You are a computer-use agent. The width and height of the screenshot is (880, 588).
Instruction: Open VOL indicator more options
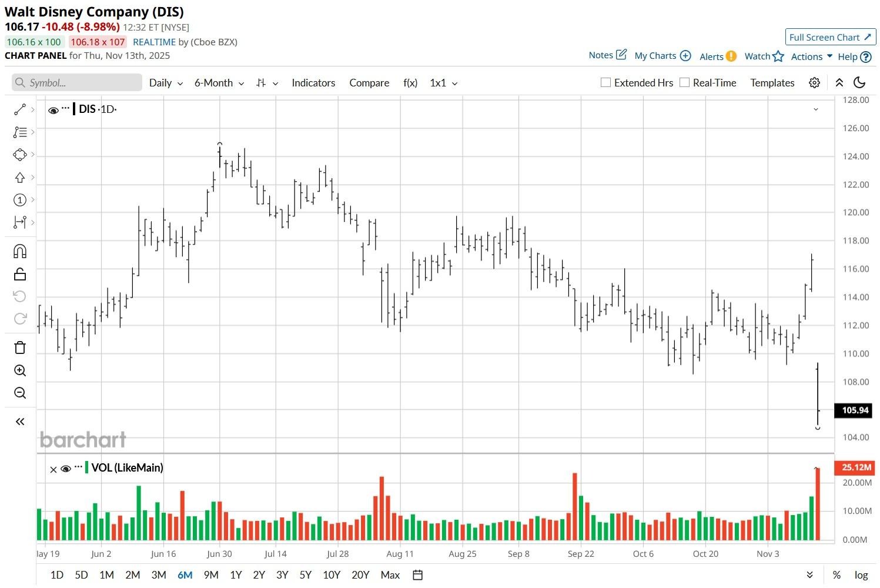coord(78,467)
